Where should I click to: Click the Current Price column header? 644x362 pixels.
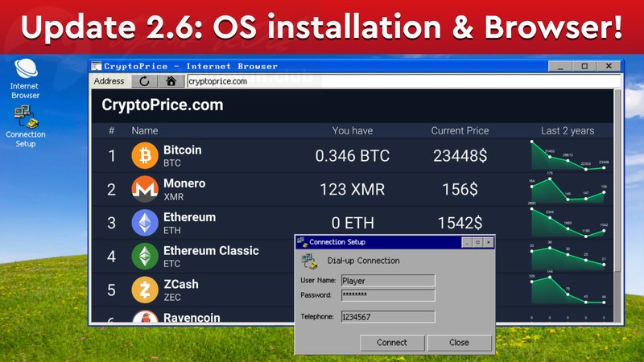460,130
